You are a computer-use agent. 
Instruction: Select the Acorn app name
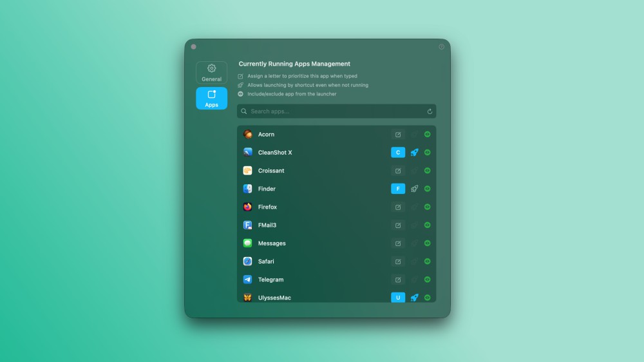click(x=266, y=135)
